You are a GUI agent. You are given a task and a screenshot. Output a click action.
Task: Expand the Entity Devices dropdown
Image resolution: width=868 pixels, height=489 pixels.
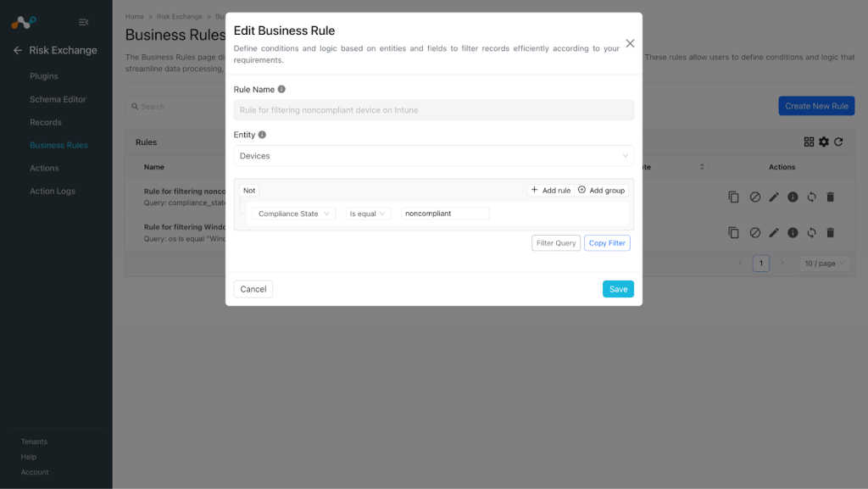pos(433,156)
